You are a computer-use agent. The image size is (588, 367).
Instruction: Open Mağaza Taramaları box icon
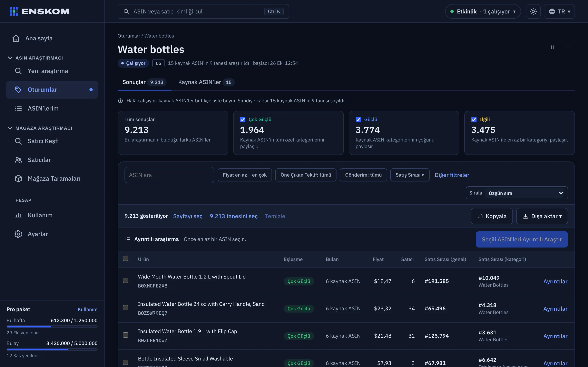18,179
